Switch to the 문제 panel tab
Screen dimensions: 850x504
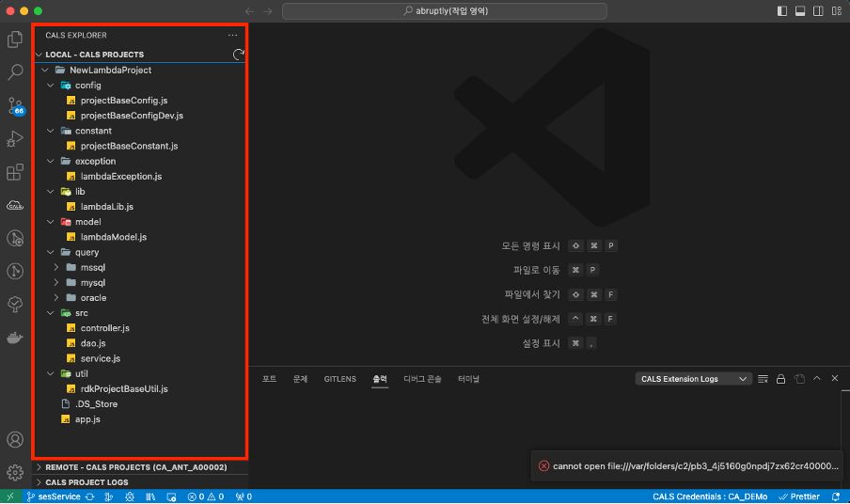[x=300, y=379]
